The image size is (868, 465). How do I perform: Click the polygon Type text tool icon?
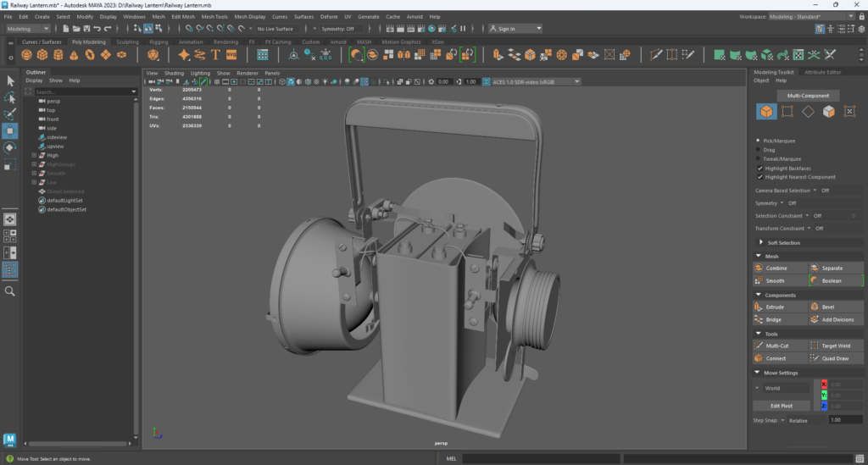(x=215, y=55)
